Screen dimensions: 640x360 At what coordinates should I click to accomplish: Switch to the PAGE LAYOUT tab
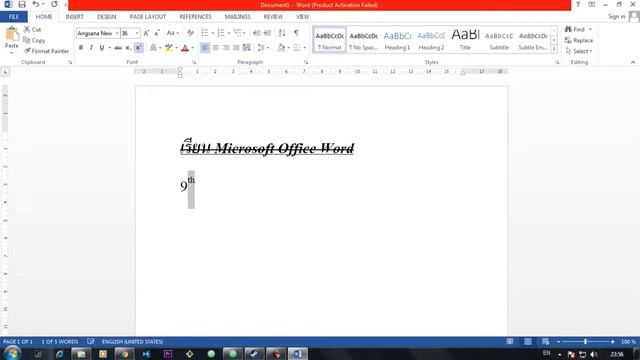coord(148,17)
